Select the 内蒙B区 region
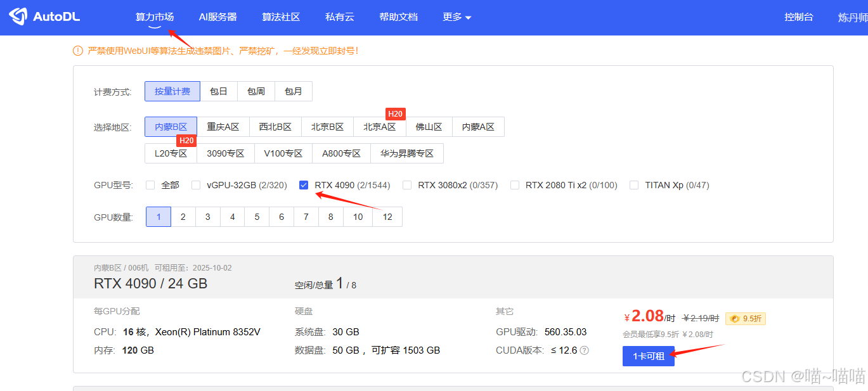The image size is (868, 391). point(171,127)
